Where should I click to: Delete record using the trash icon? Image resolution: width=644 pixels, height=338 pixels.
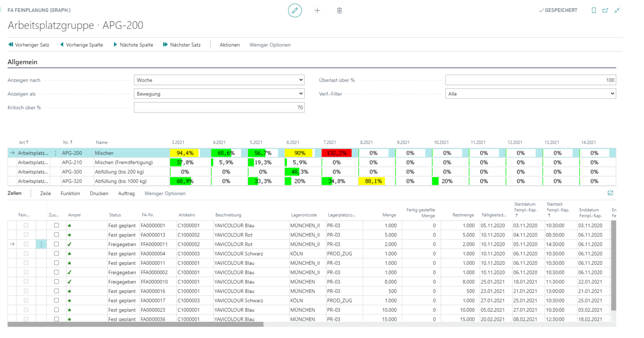[340, 10]
